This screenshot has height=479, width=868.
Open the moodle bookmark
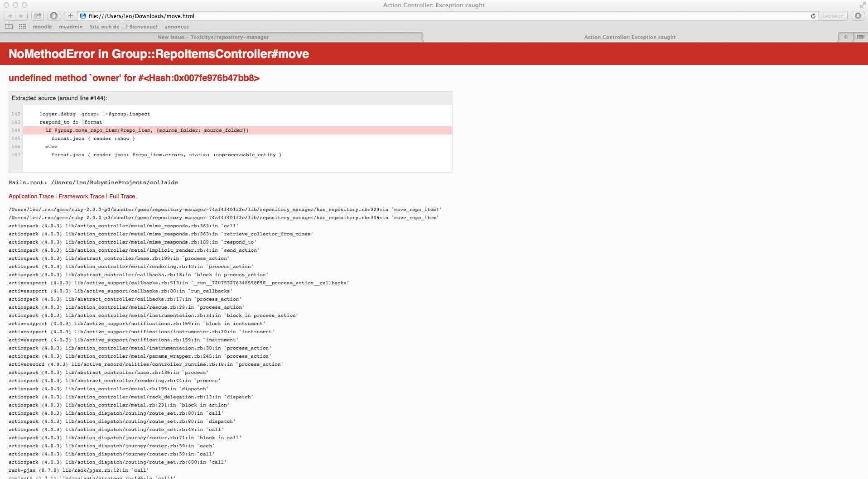[x=42, y=27]
